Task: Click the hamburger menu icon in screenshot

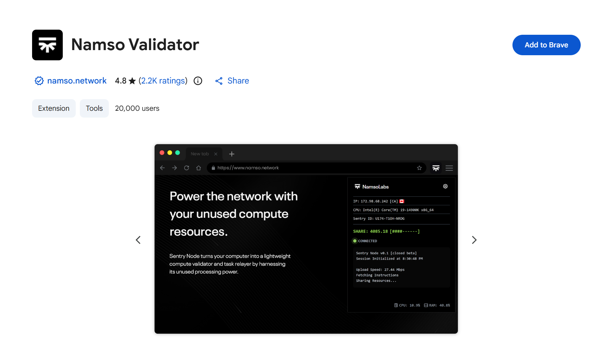Action: [x=449, y=168]
